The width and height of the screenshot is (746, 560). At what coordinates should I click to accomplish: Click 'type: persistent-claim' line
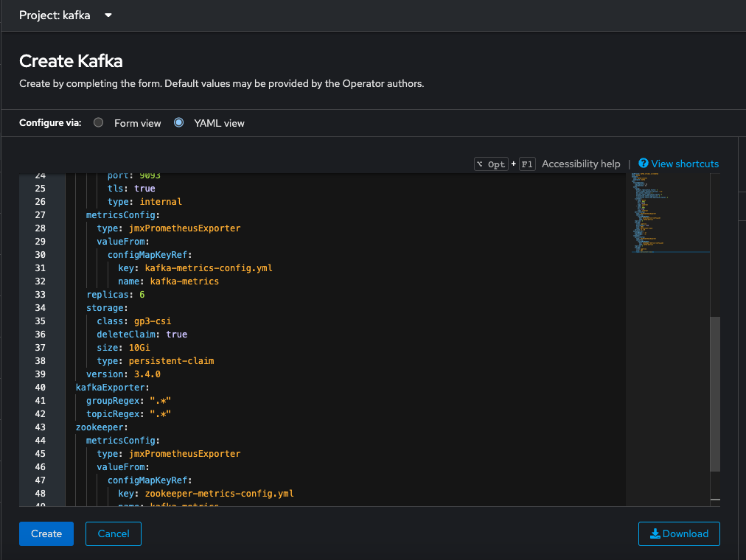155,361
